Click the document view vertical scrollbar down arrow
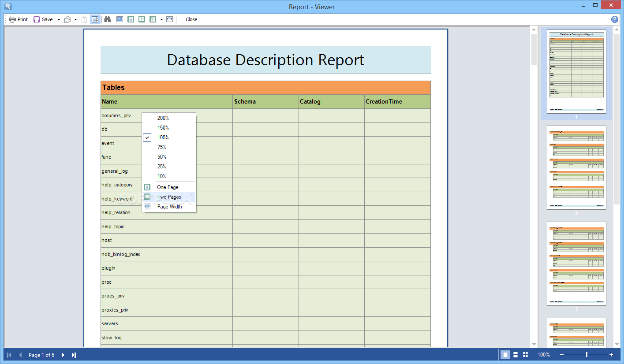This screenshot has height=364, width=624. click(x=534, y=344)
